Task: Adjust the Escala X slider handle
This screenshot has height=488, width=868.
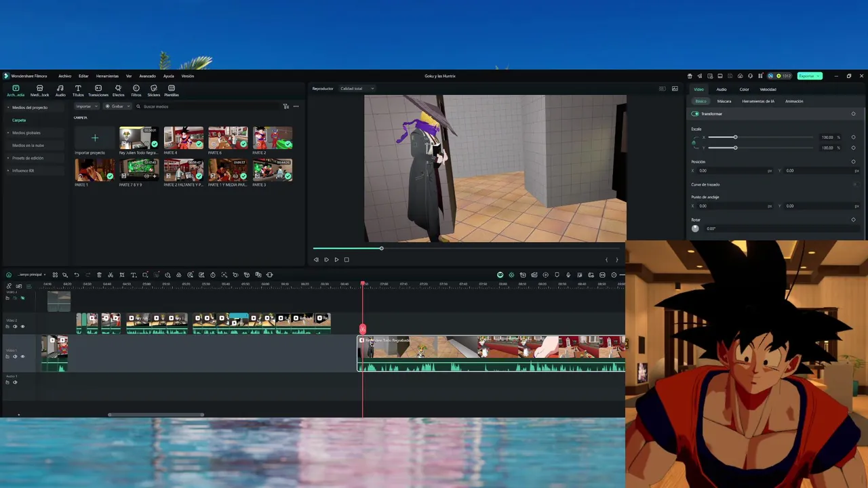Action: point(735,138)
